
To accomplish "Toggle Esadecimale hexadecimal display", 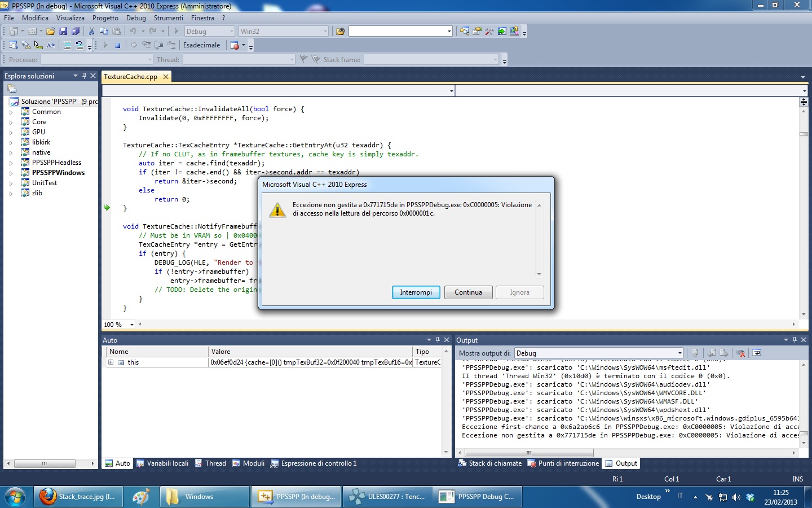I will point(201,45).
